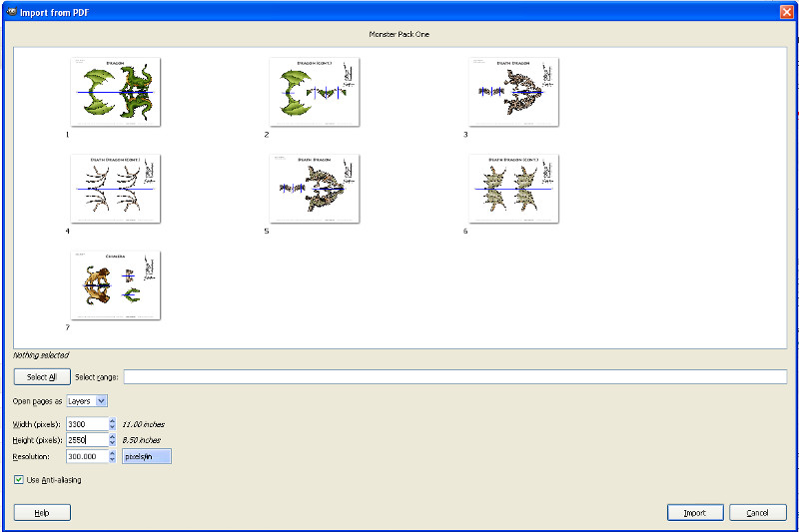The image size is (799, 532).
Task: Select page 1 green Dragon thumbnail
Action: pyautogui.click(x=115, y=92)
